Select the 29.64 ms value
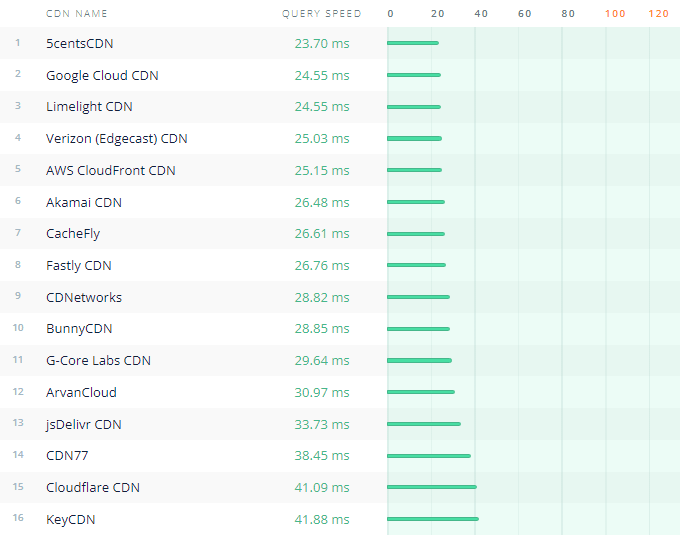This screenshot has width=680, height=535. tap(322, 361)
